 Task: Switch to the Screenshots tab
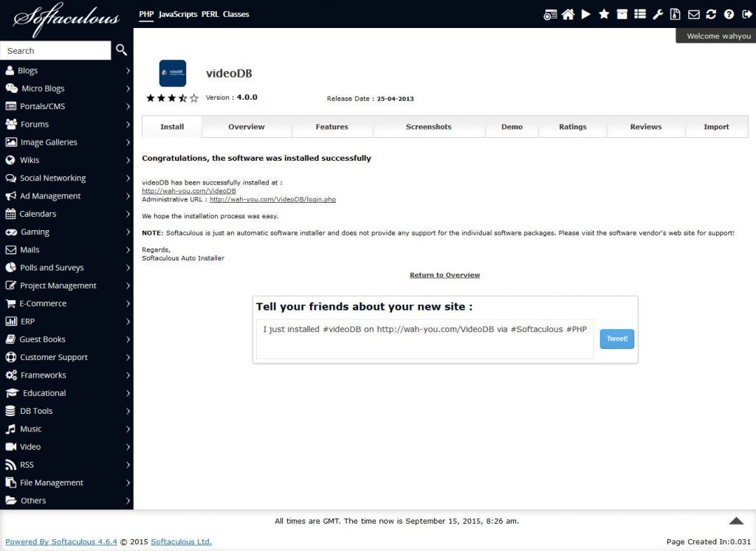428,126
